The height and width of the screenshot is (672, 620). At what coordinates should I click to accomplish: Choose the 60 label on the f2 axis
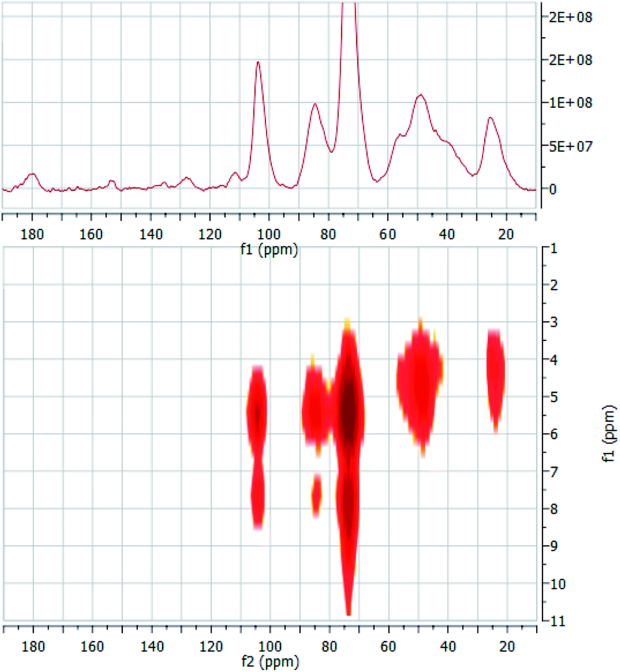[x=388, y=646]
